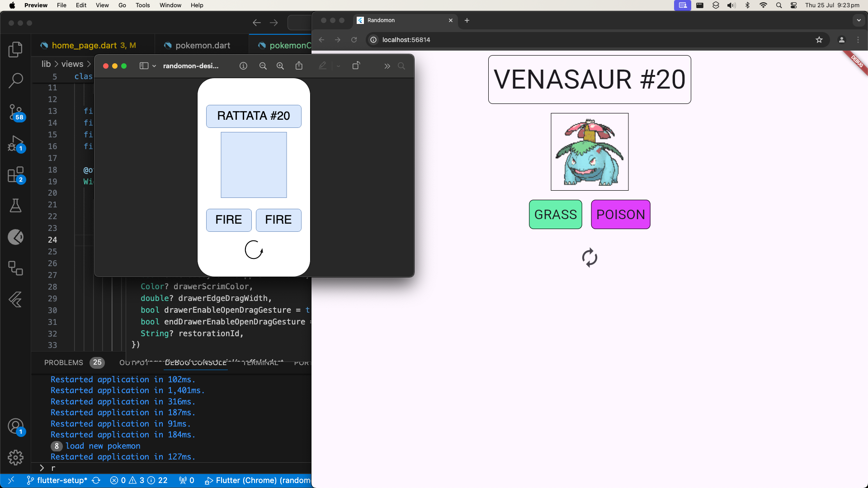Open the VS Code Search view
868x488 pixels.
(15, 80)
